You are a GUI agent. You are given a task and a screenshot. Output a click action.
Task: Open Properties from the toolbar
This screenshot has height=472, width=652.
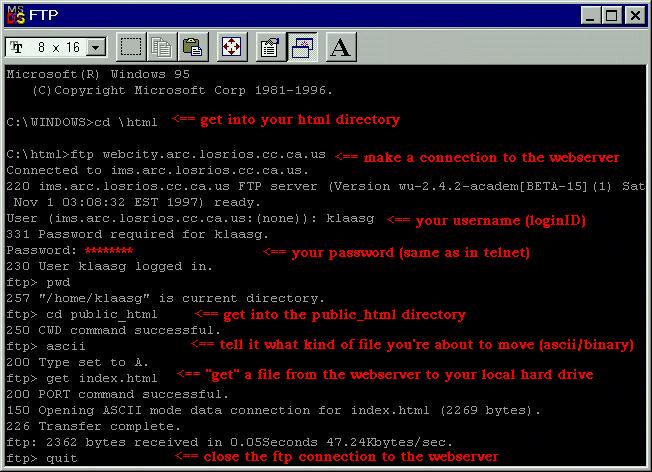(271, 47)
